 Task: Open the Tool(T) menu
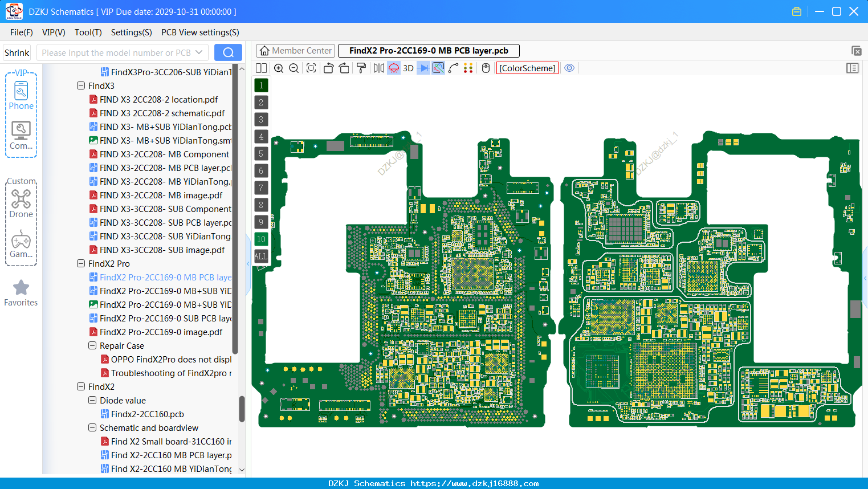(88, 32)
